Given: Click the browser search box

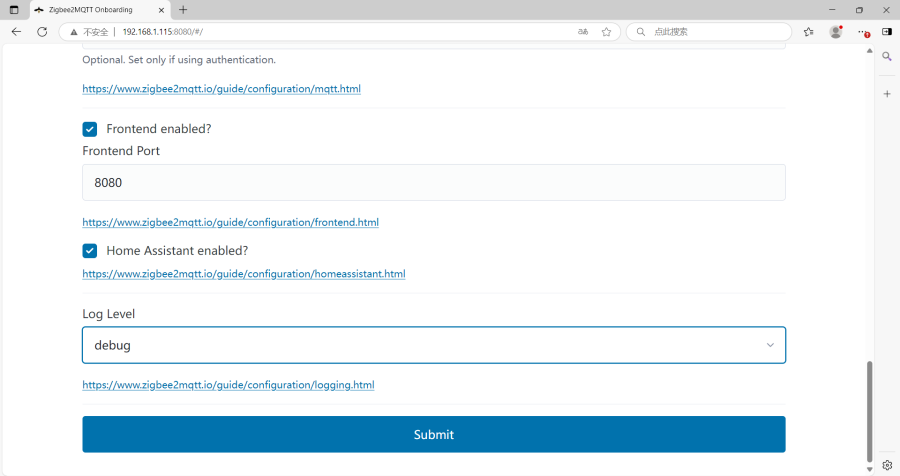Looking at the screenshot, I should click(709, 32).
